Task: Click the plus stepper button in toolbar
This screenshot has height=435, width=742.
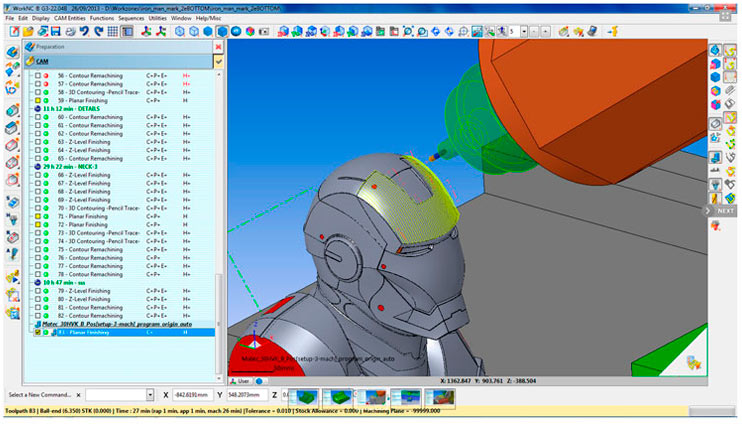Action: (545, 31)
